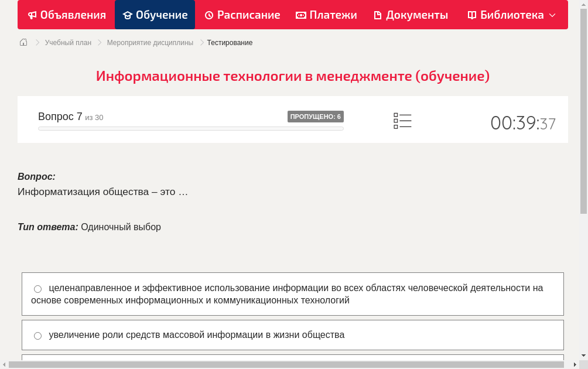Open the question list navigation icon
Screen dimensions: 588x369
402,120
